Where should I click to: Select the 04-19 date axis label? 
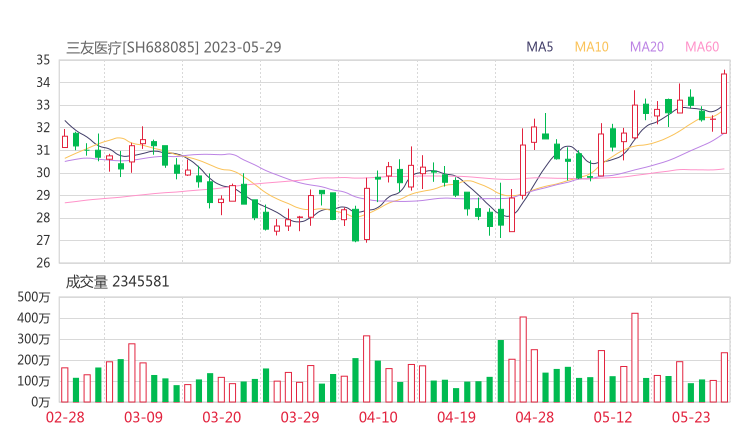click(x=456, y=417)
